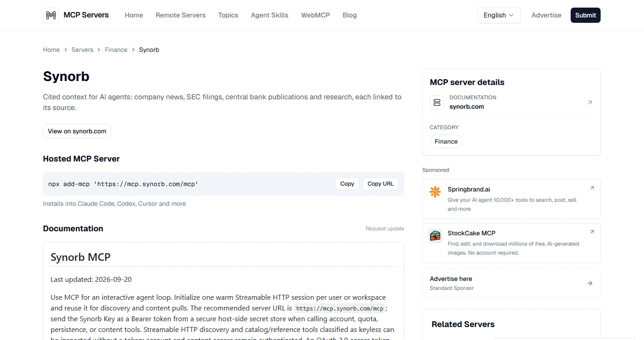Click the StockCake MCP sponsor title
The width and height of the screenshot is (644, 340).
pos(471,233)
